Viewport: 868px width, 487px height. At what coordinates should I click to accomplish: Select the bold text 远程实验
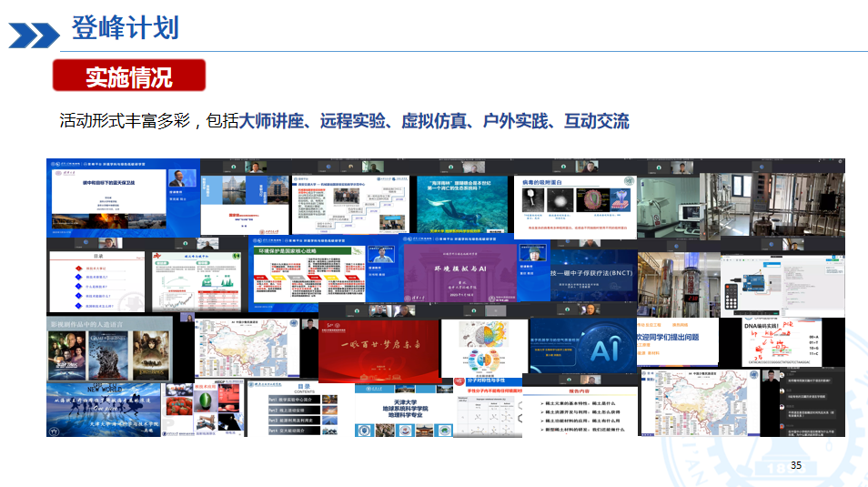click(353, 121)
